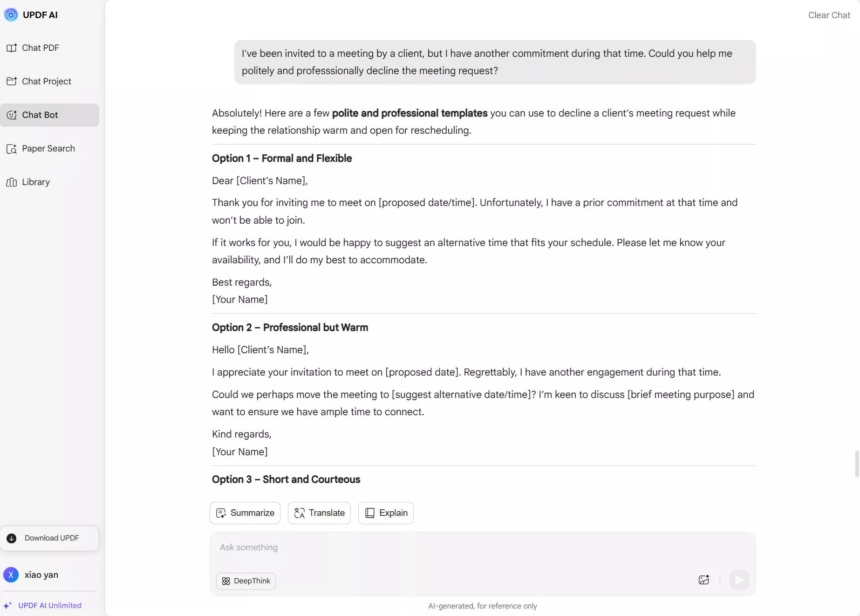Select the Paper Search magnifier icon
This screenshot has width=860, height=616.
[x=12, y=148]
